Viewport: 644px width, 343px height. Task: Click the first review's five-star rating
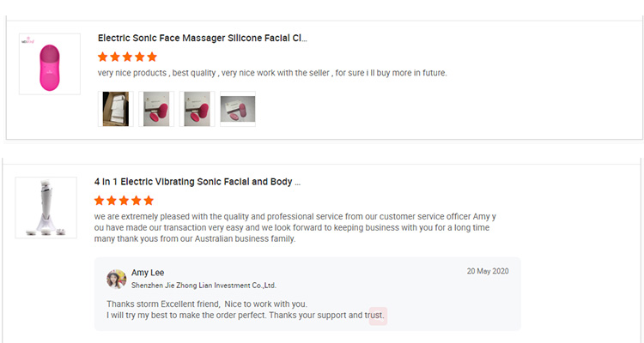pos(127,57)
